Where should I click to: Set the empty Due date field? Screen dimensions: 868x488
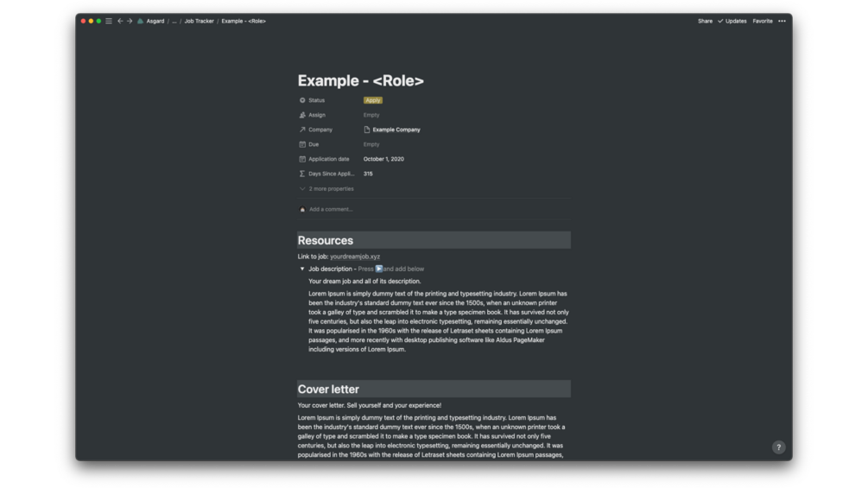click(371, 144)
